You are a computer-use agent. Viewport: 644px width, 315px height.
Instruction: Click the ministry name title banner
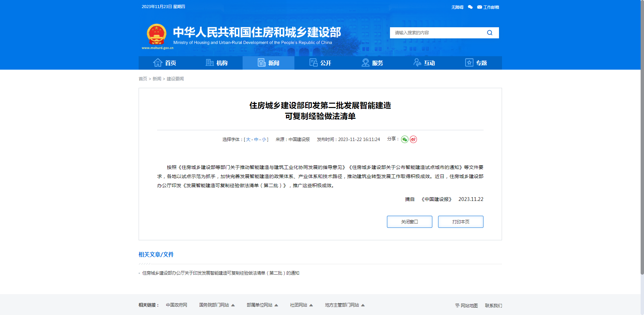pos(257,32)
